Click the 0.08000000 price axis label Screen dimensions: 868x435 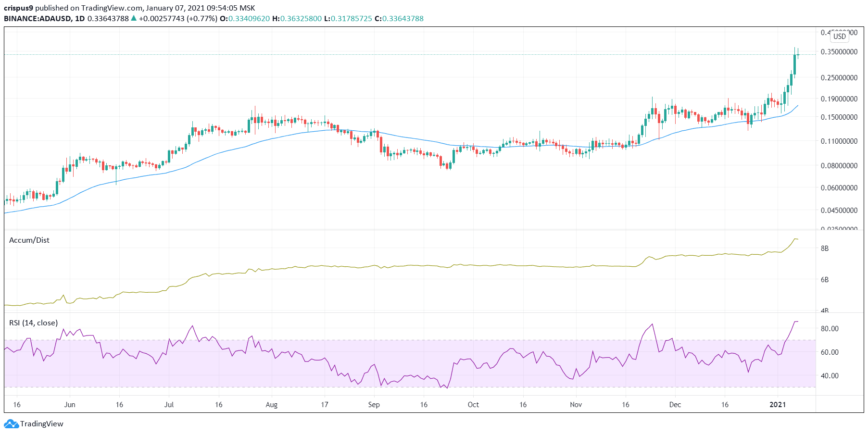coord(839,166)
